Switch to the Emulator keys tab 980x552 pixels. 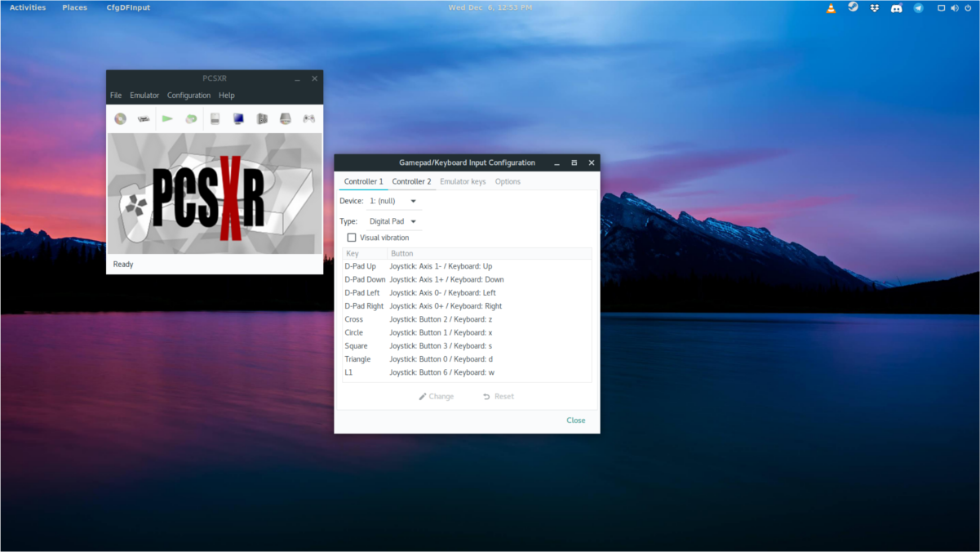pyautogui.click(x=463, y=181)
